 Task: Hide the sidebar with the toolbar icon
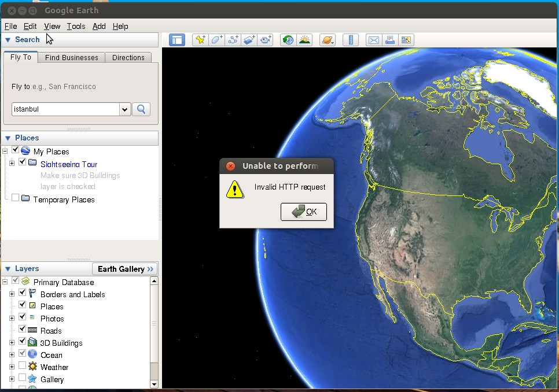(177, 40)
